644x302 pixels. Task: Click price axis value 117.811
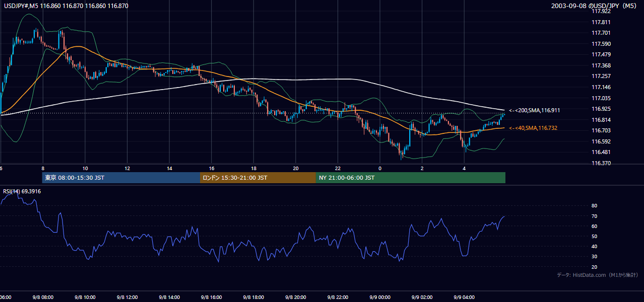(601, 22)
